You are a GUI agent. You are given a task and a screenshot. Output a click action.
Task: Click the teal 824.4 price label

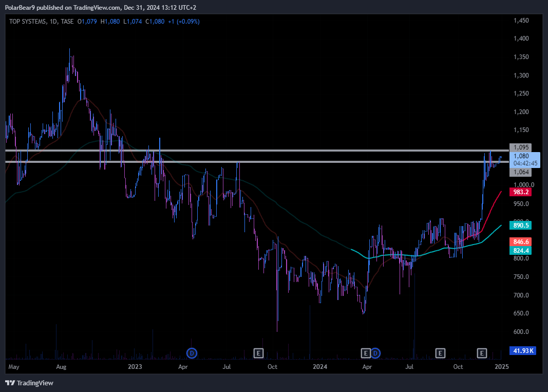click(x=520, y=250)
